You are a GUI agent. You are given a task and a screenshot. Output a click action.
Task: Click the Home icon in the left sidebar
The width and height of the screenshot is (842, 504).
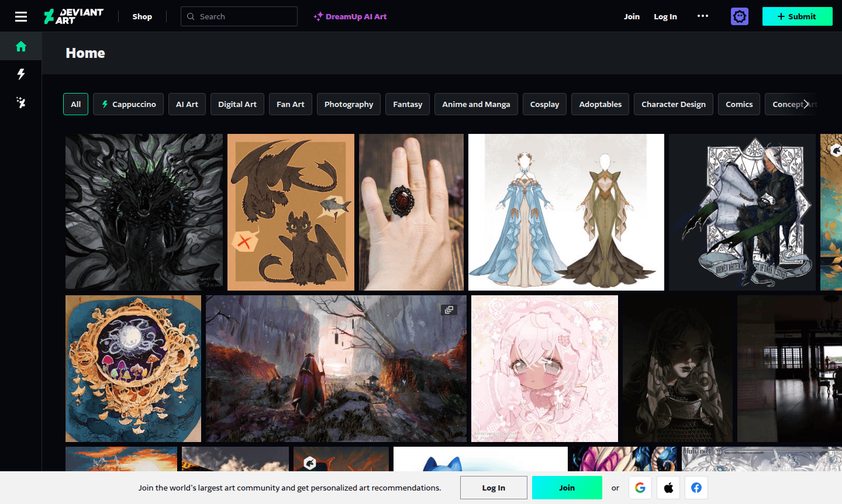(x=20, y=46)
